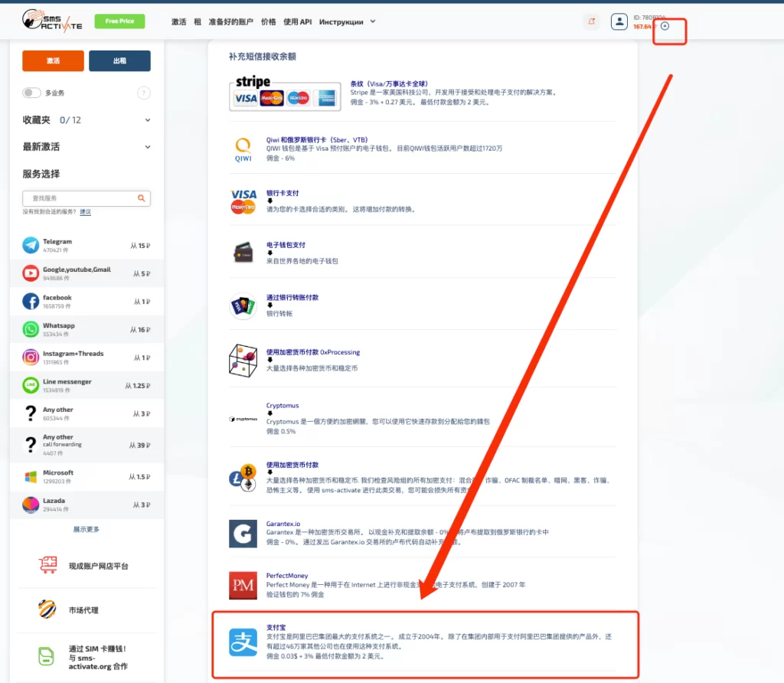This screenshot has width=784, height=683.
Task: Select the Instagram+Threads service icon
Action: (x=31, y=357)
